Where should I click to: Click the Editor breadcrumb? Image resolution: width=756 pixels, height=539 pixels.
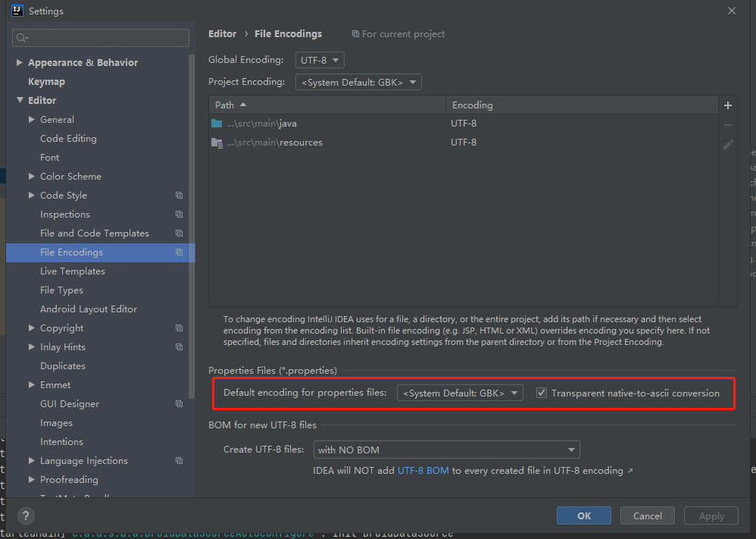[222, 34]
